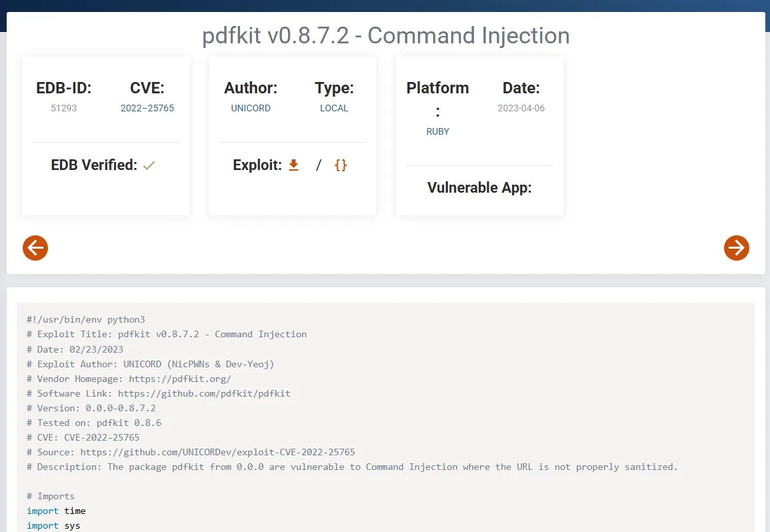The image size is (770, 532).
Task: Click the EDB Verified label
Action: (x=94, y=165)
